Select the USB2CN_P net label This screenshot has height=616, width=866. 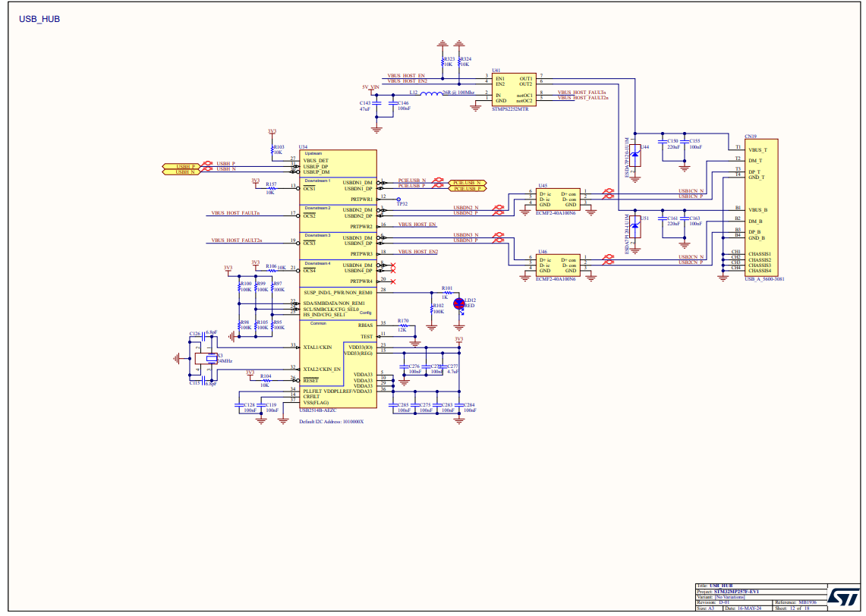691,262
